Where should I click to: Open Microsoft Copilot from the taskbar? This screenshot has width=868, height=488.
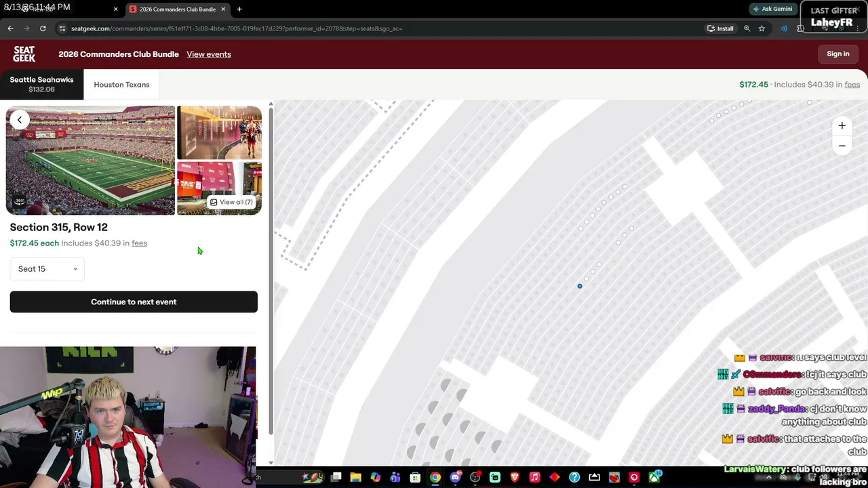375,477
